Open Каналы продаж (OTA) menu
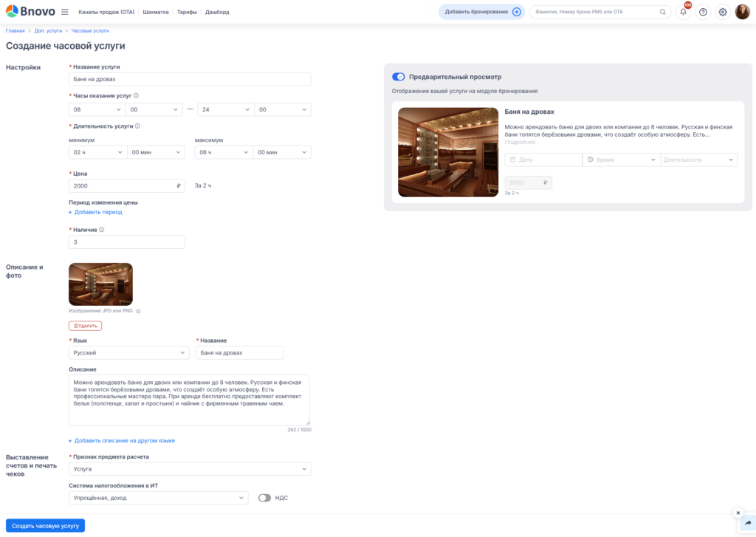Image resolution: width=756 pixels, height=537 pixels. (106, 12)
